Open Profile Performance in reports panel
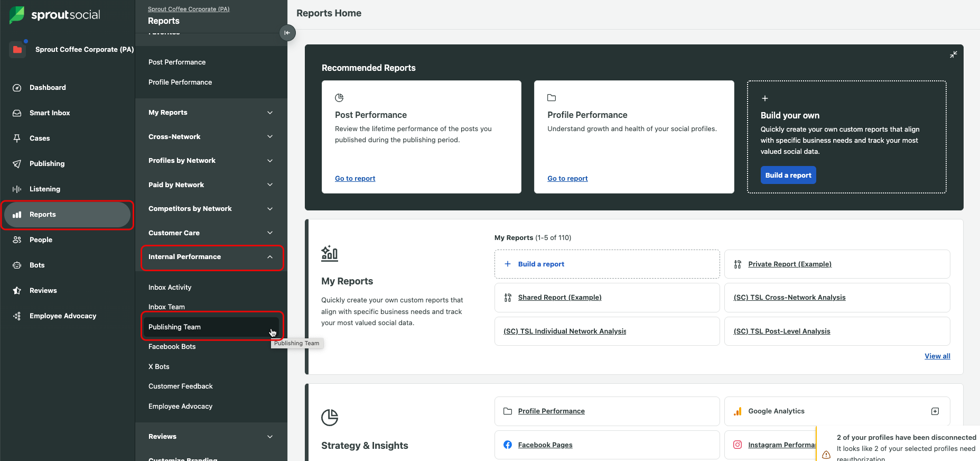 point(180,82)
